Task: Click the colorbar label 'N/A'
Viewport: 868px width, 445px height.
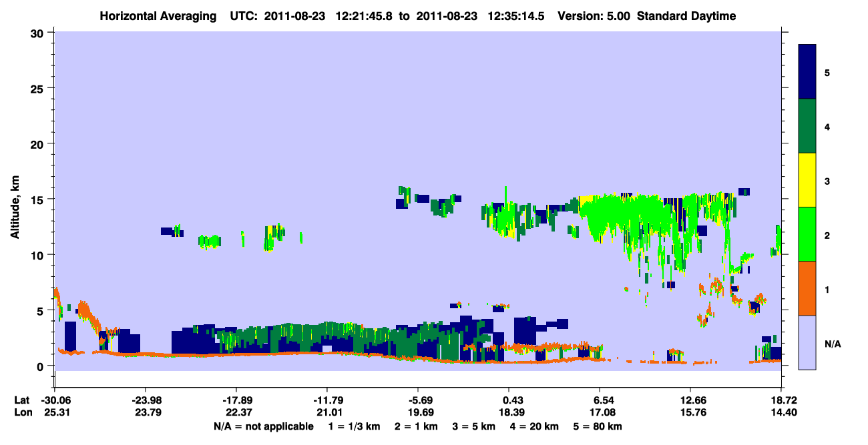Action: coord(832,344)
